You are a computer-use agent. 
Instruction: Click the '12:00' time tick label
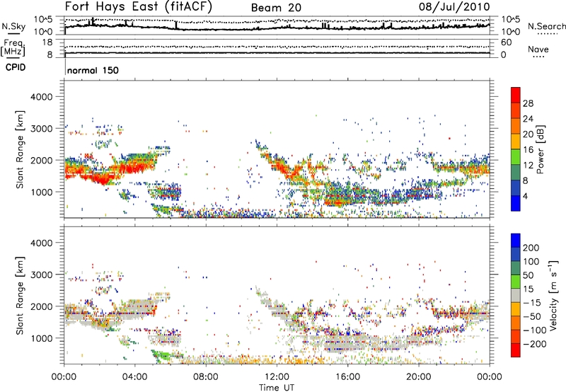(x=277, y=377)
